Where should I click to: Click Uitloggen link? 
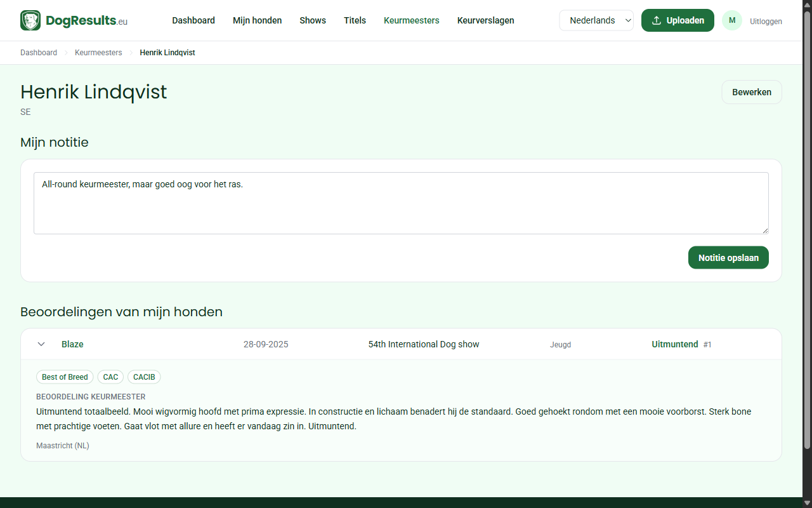point(766,21)
